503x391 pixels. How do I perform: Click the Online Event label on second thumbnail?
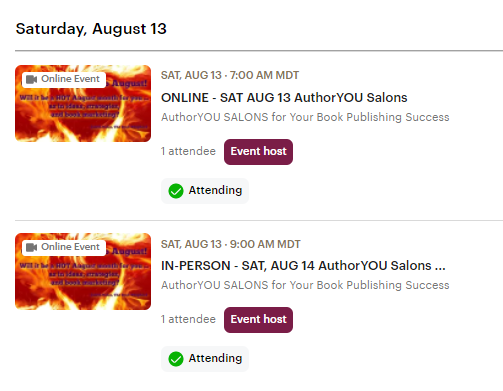(x=64, y=247)
